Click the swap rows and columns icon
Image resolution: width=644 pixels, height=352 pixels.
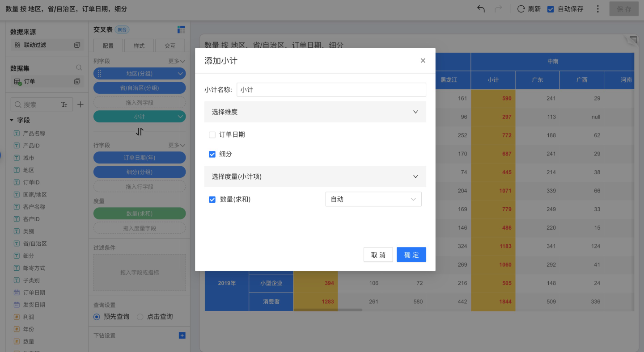pyautogui.click(x=140, y=131)
